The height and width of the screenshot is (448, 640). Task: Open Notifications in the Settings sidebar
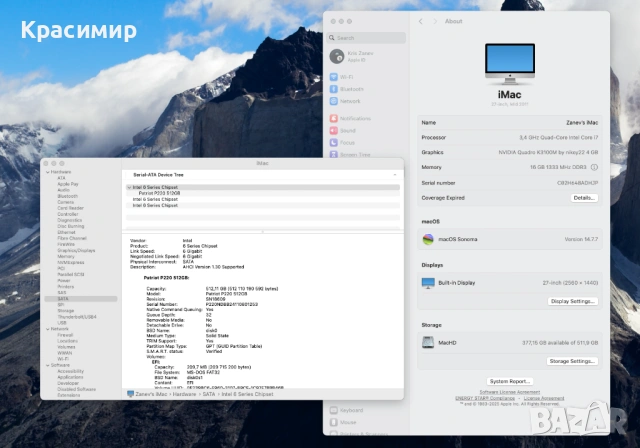coord(350,118)
